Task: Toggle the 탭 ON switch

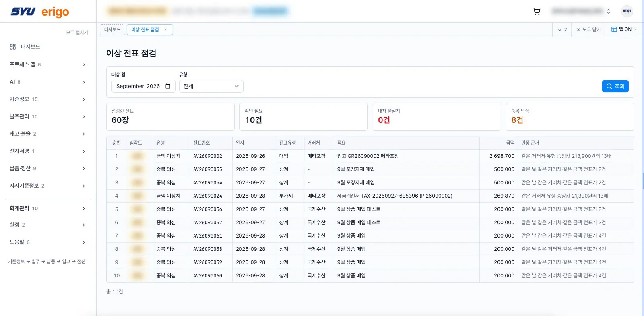Action: (x=624, y=29)
